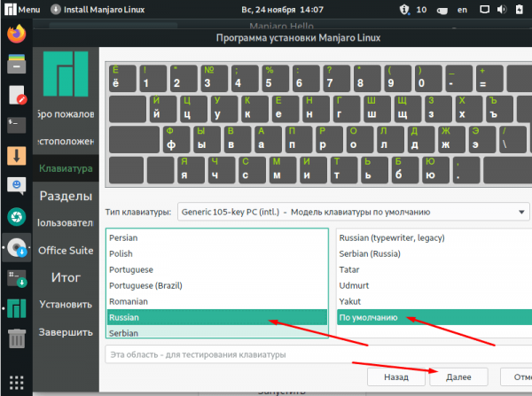Show the applications grid
532x396 pixels.
17,383
